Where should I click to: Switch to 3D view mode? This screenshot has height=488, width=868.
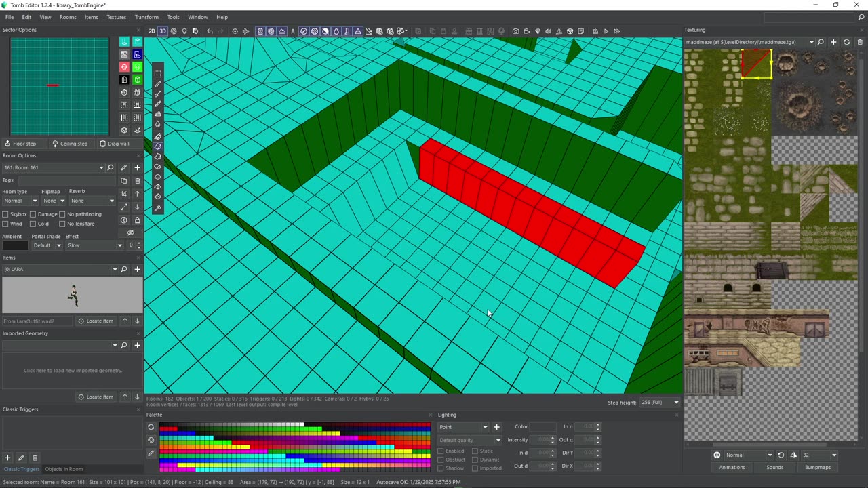pos(162,31)
